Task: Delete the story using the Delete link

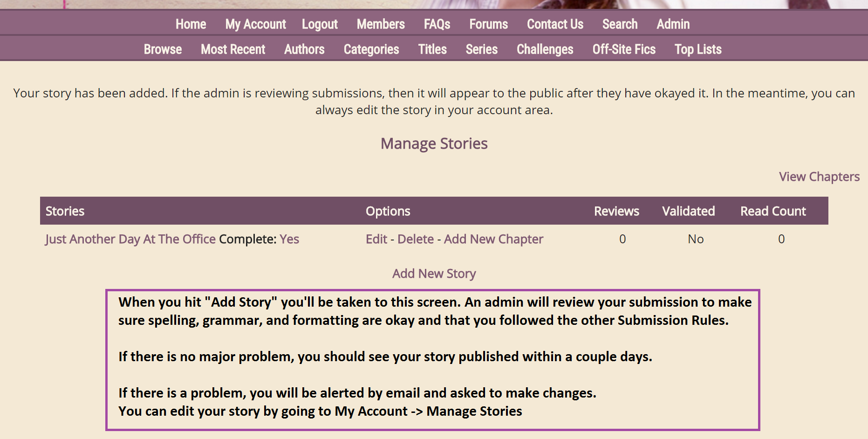Action: point(416,239)
